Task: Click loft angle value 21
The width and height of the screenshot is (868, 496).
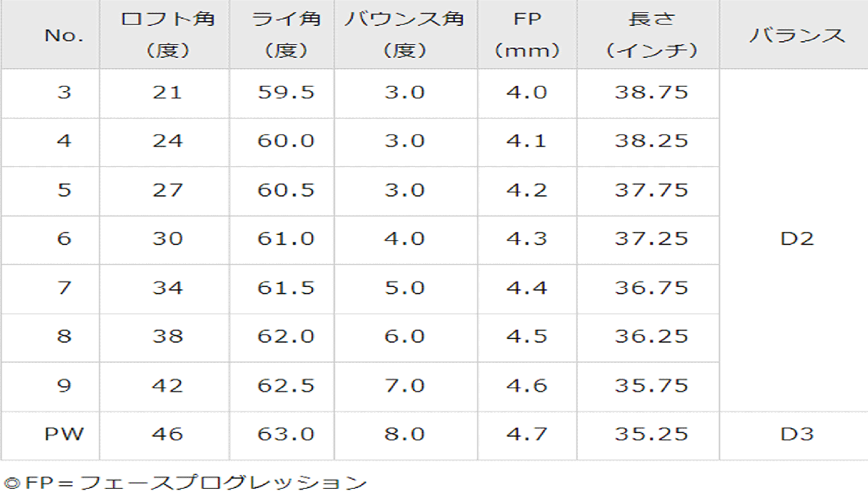Action: pos(168,93)
